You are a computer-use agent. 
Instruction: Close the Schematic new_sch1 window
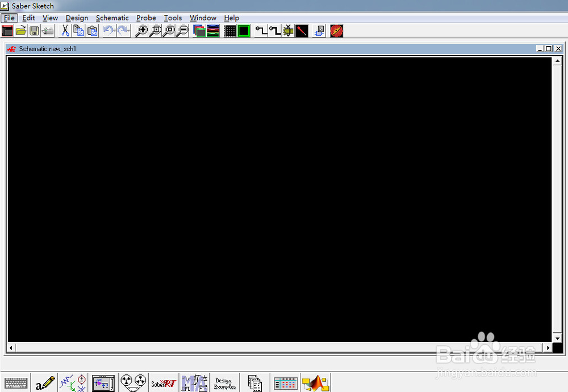(558, 48)
